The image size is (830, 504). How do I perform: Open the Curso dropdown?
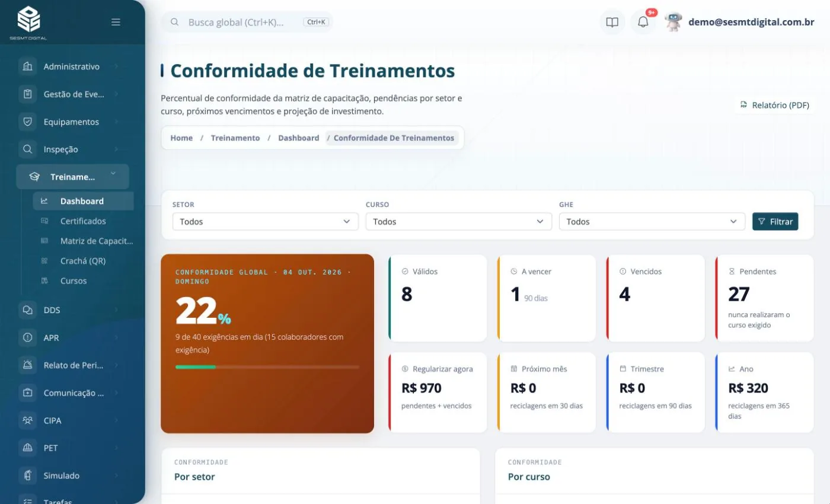[x=459, y=221]
